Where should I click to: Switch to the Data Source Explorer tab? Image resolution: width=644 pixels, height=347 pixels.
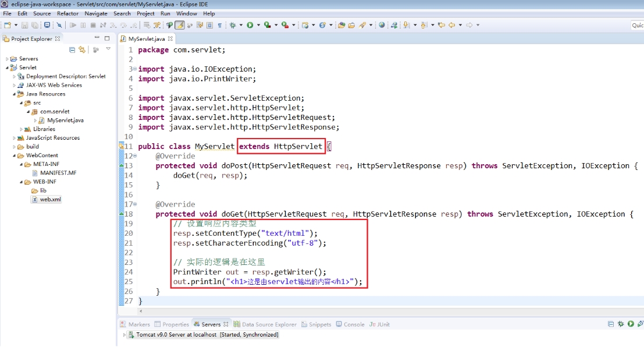[265, 324]
